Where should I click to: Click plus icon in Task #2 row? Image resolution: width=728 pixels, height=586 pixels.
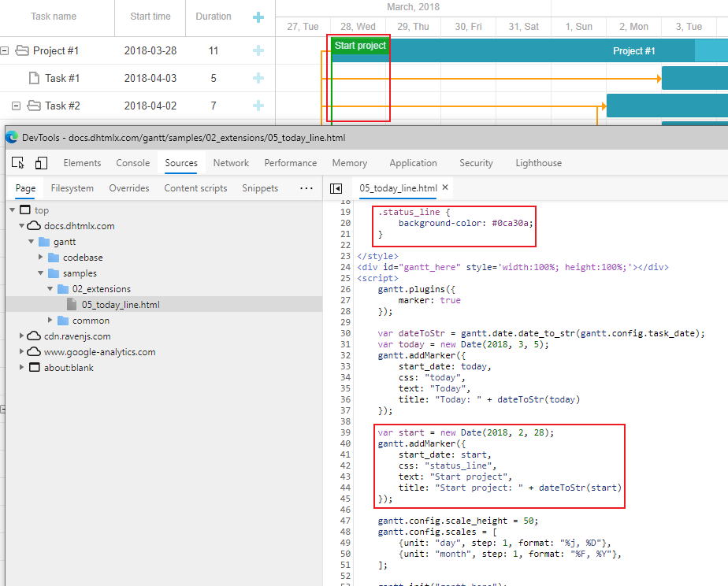(x=258, y=106)
